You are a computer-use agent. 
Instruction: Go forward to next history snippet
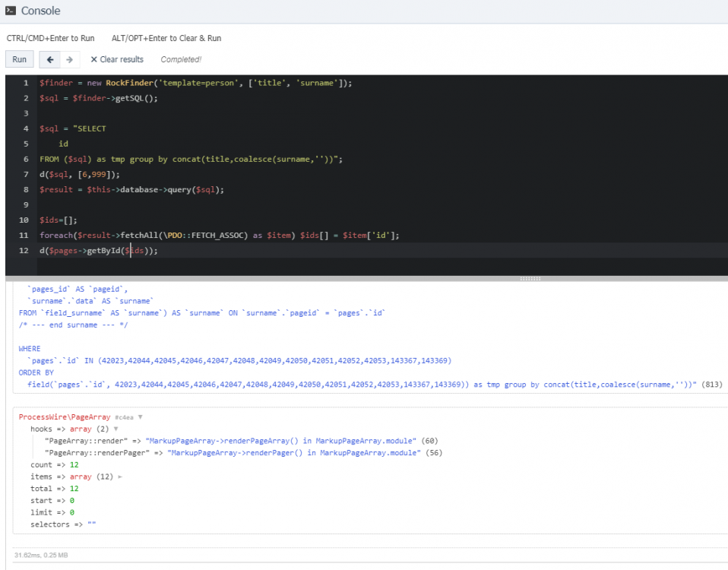pos(69,59)
